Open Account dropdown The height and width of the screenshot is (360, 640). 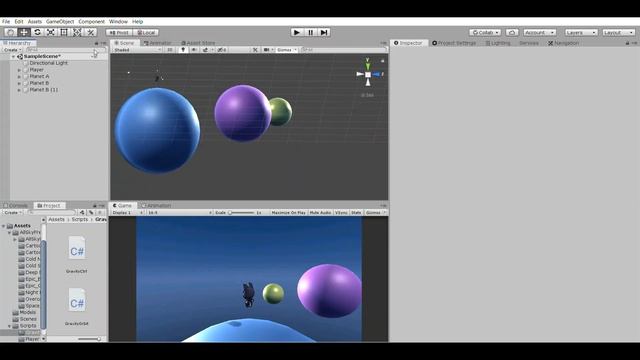(x=540, y=32)
